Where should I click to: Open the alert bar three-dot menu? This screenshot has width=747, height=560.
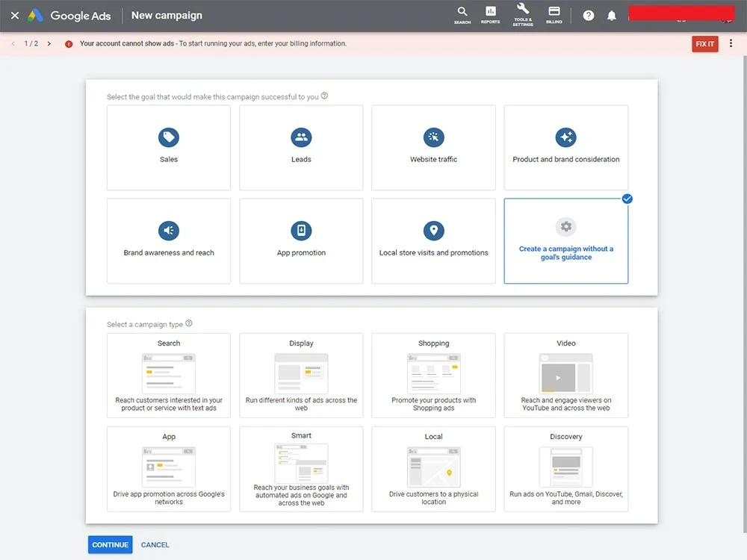click(x=731, y=43)
